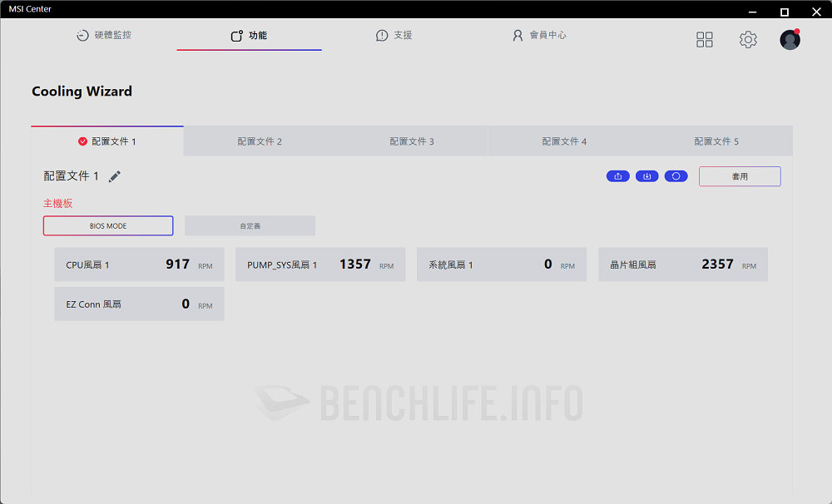The width and height of the screenshot is (832, 504).
Task: Edit profile name with the pencil icon
Action: click(x=115, y=176)
